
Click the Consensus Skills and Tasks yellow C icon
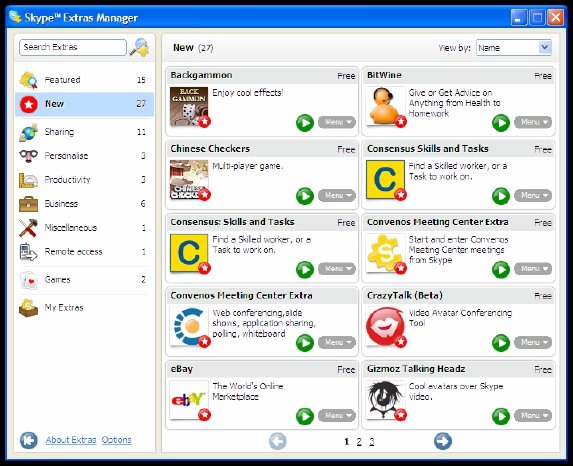[385, 179]
